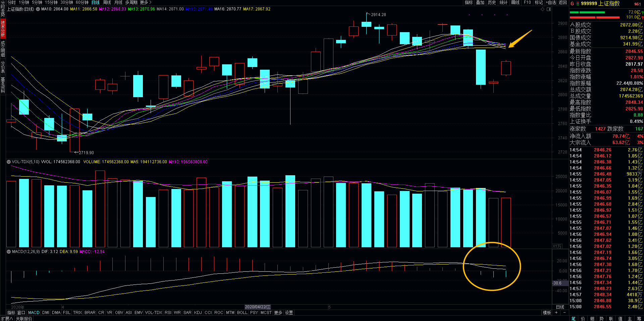Select the 价 tab at bottom right
The height and width of the screenshot is (321, 644).
tap(583, 319)
